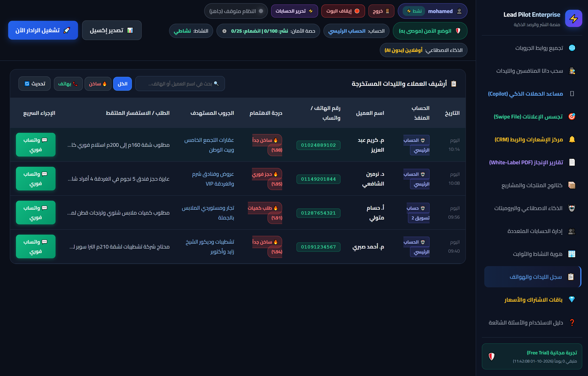Click the clipboard icon beside archive title
Viewport: 588px width, 376px height.
click(x=454, y=84)
